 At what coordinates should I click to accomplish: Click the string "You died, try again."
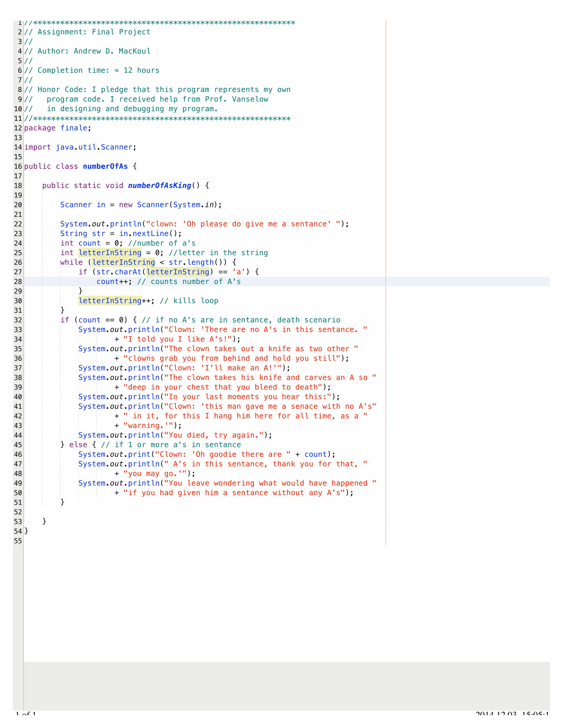pyautogui.click(x=214, y=435)
